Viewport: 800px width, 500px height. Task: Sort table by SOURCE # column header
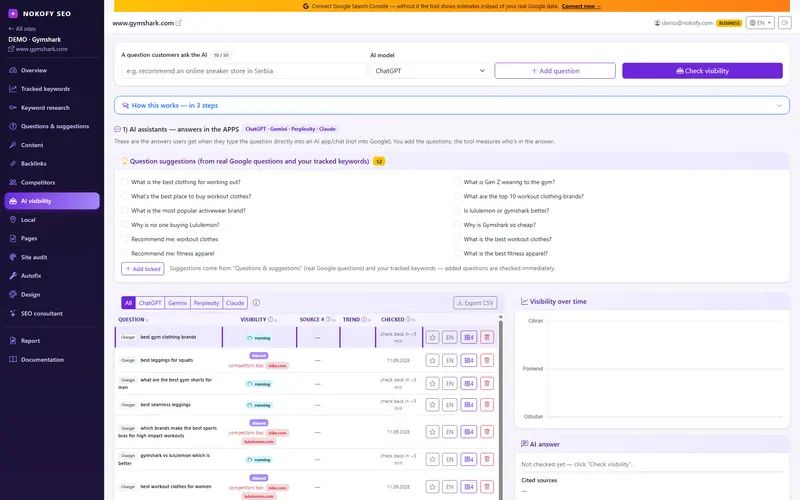(x=317, y=319)
